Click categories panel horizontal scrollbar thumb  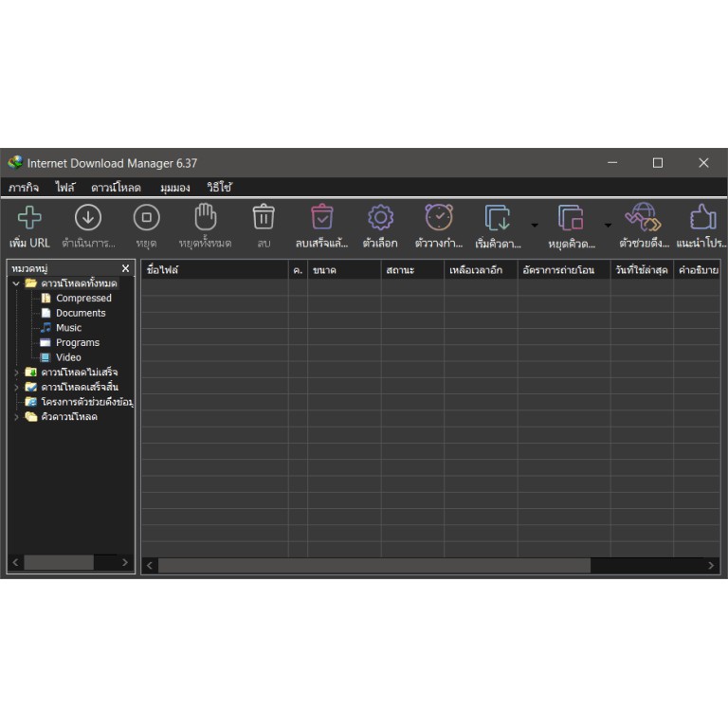59,563
